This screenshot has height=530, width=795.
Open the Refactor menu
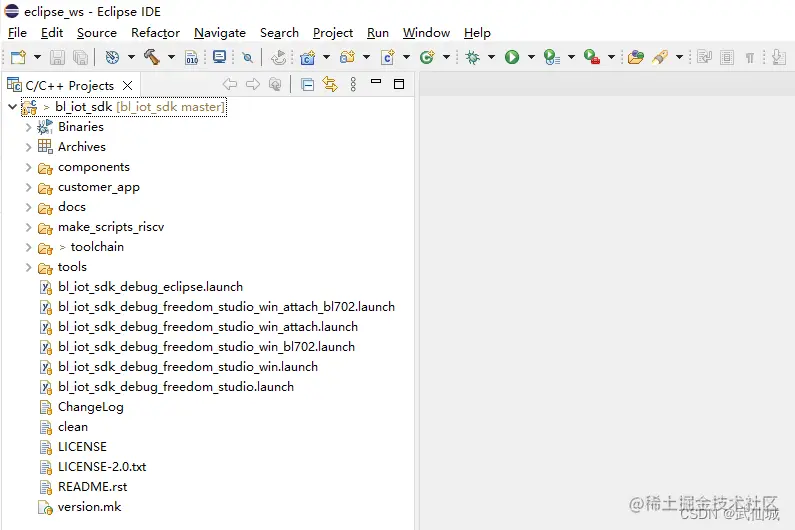coord(155,33)
